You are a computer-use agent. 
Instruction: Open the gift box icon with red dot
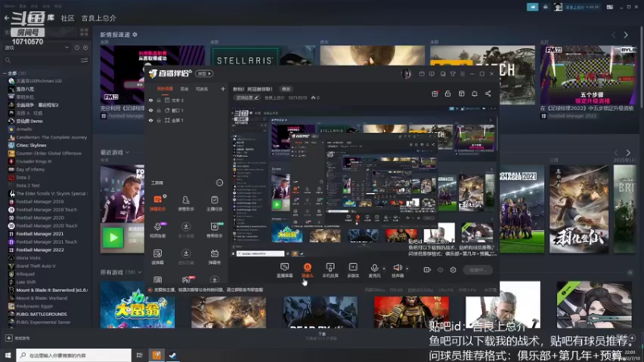[x=435, y=93]
